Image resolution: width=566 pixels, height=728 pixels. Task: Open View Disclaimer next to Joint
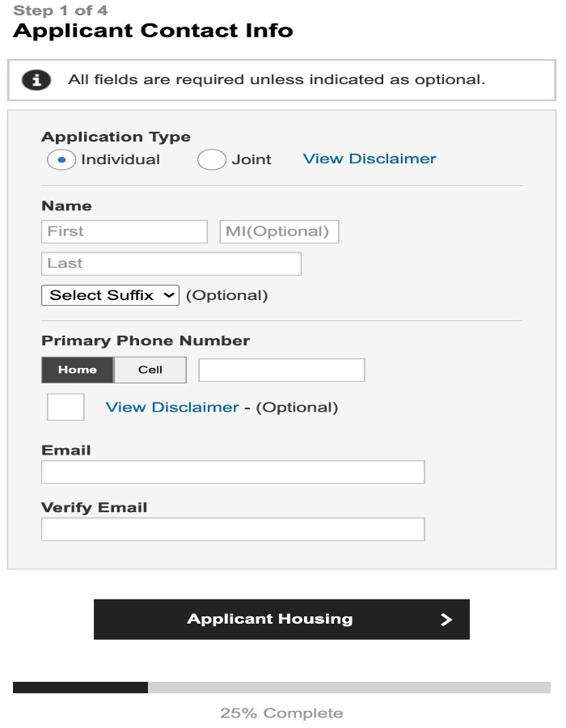pyautogui.click(x=370, y=159)
